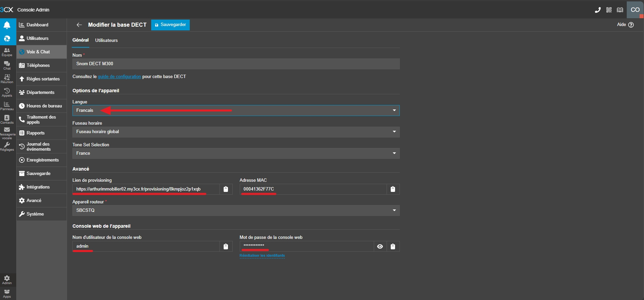Open Système menu item
Screen dimensions: 644x300
42,214
